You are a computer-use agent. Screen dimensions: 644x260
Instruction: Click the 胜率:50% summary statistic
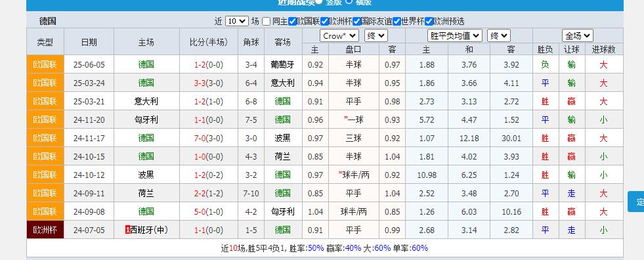coord(307,248)
